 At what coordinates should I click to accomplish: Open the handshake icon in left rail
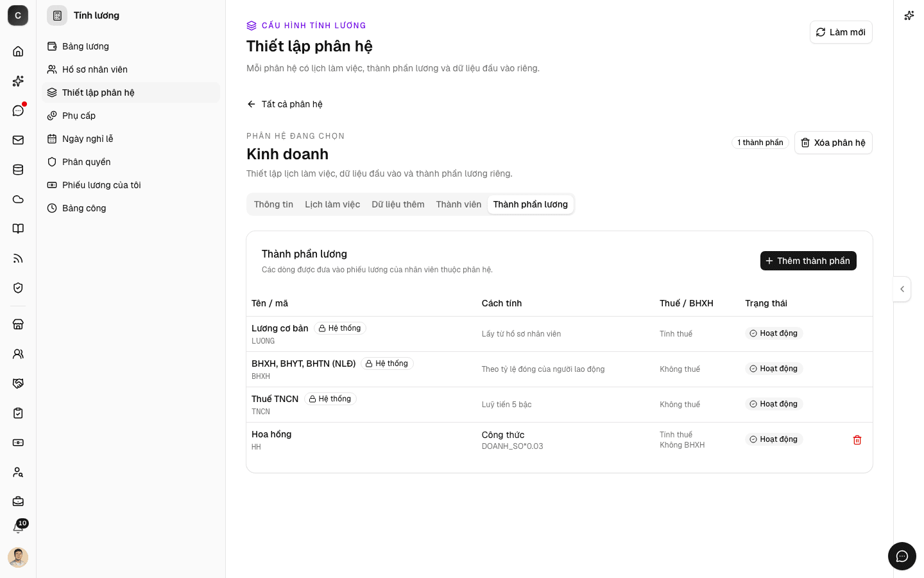18,383
